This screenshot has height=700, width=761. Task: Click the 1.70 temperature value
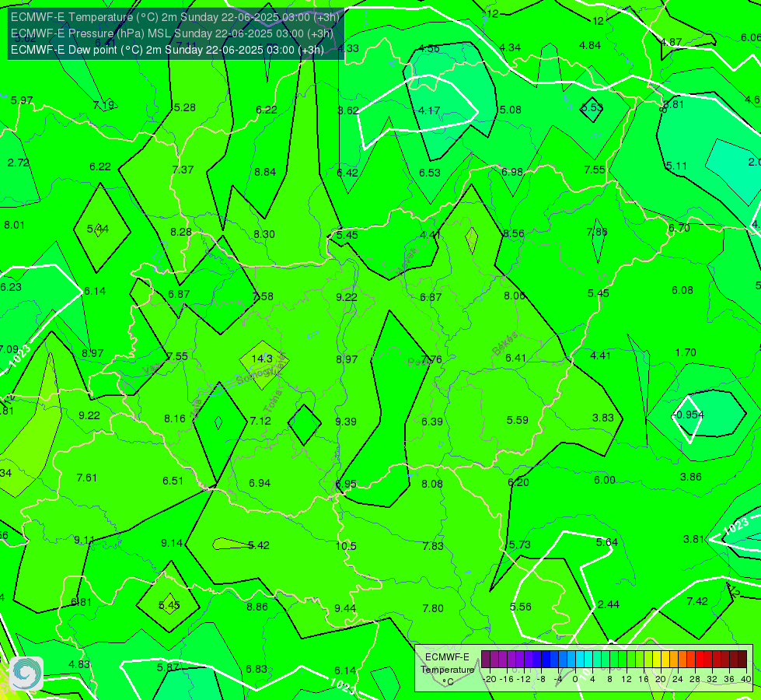click(x=686, y=352)
